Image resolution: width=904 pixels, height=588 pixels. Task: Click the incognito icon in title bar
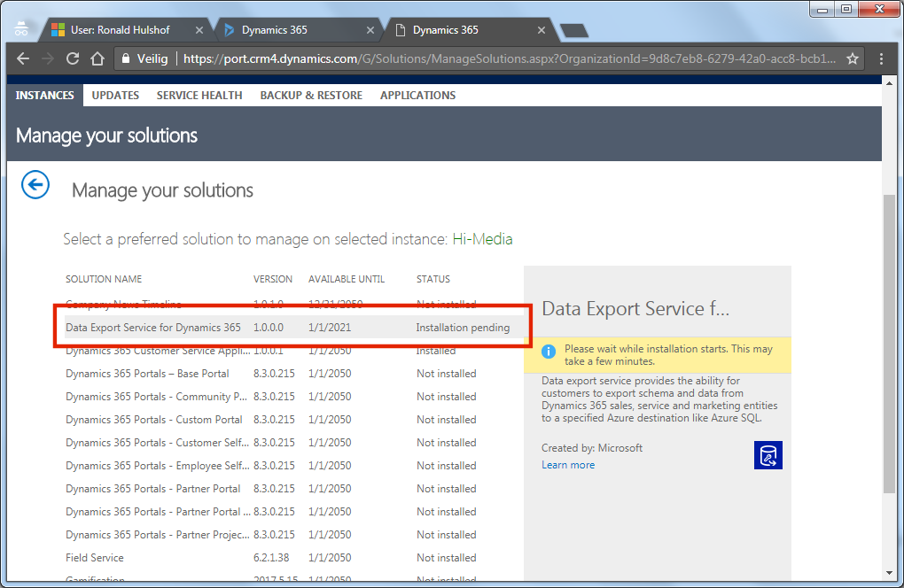point(21,29)
